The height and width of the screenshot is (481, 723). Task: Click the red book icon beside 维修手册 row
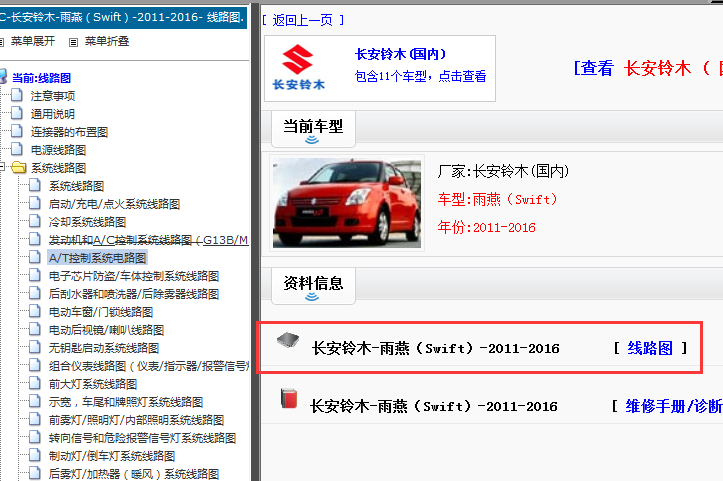click(289, 399)
